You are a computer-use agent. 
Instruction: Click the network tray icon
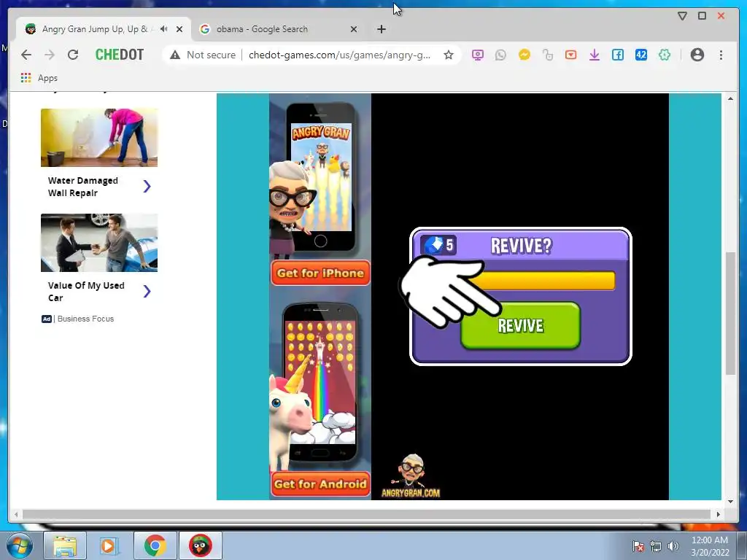[x=656, y=546]
